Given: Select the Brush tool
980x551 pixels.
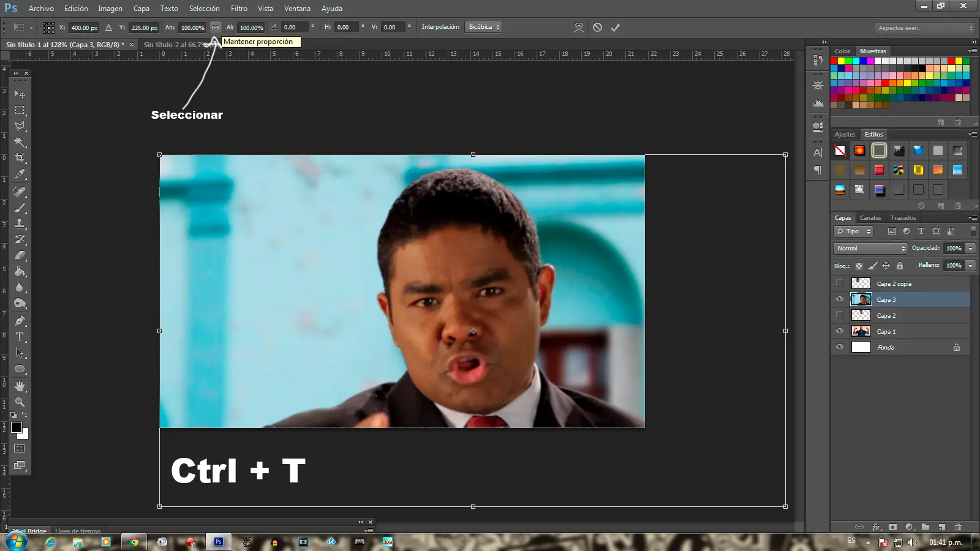Looking at the screenshot, I should click(x=20, y=208).
